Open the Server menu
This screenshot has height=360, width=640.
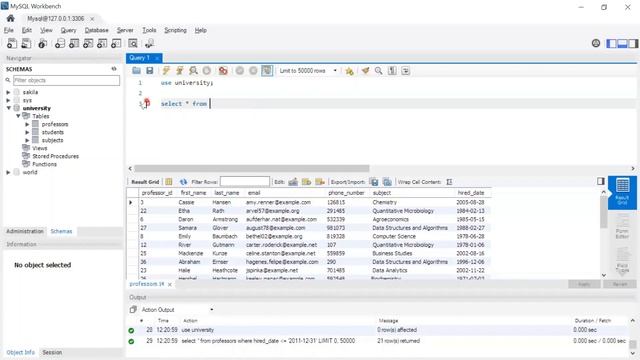[125, 30]
